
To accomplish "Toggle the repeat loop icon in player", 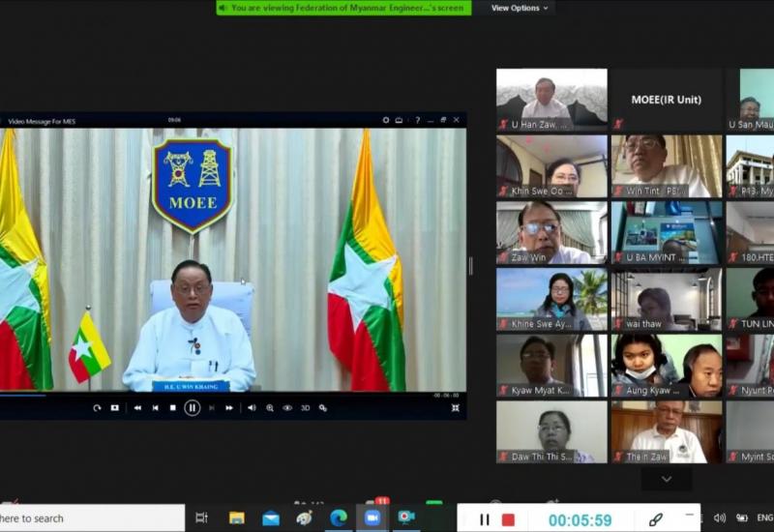I will [x=97, y=408].
